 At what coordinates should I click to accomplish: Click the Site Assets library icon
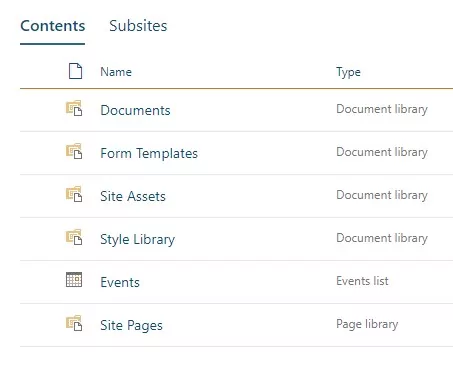[x=74, y=194]
